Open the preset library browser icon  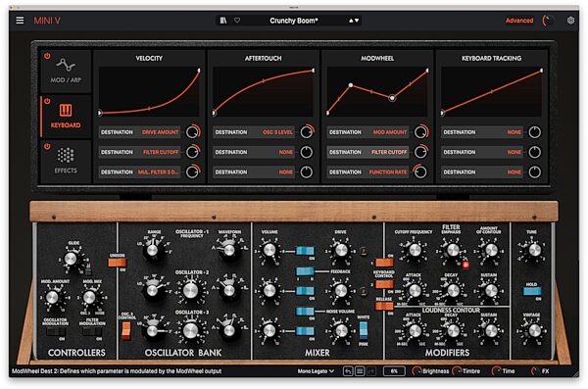pos(223,21)
